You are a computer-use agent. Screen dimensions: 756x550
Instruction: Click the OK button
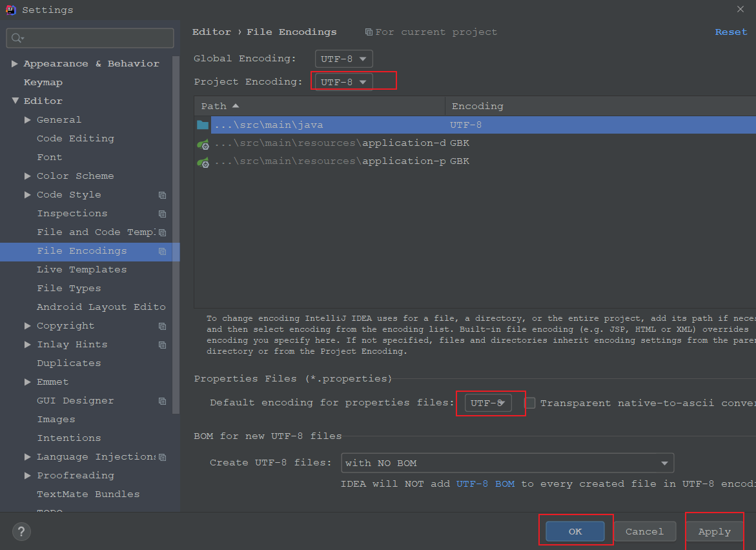pos(575,531)
